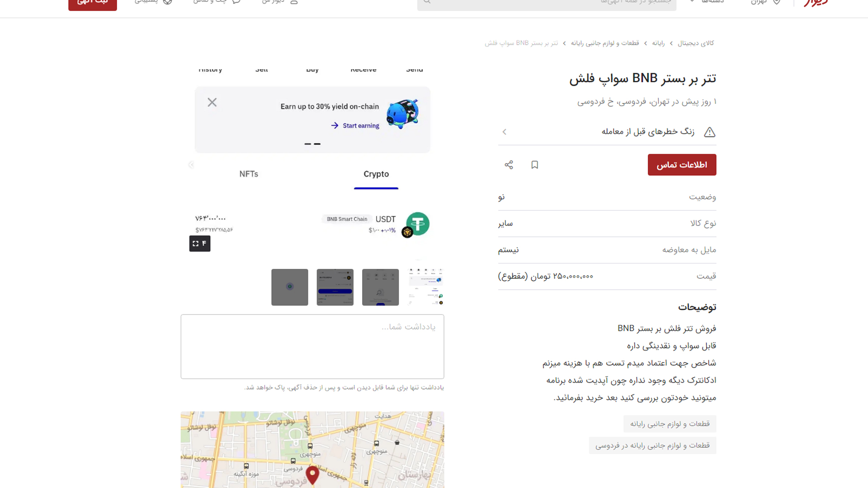Image resolution: width=868 pixels, height=488 pixels.
Task: Select the thumbnail with blue button
Action: click(335, 287)
